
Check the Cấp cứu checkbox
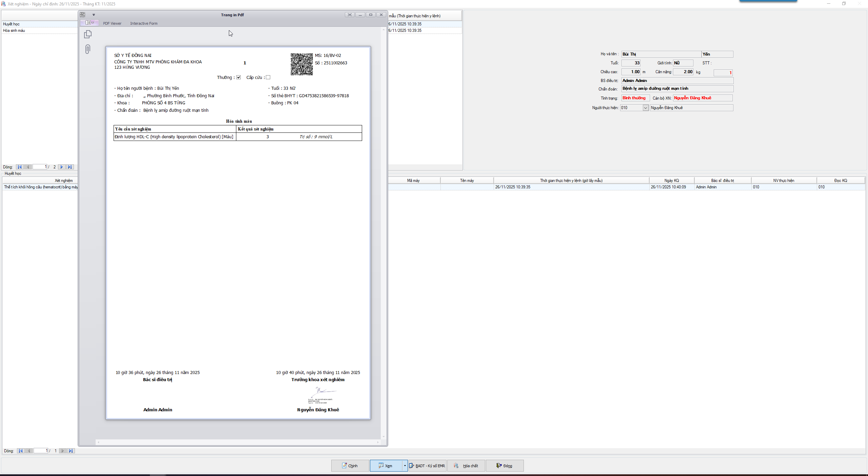[x=268, y=77]
